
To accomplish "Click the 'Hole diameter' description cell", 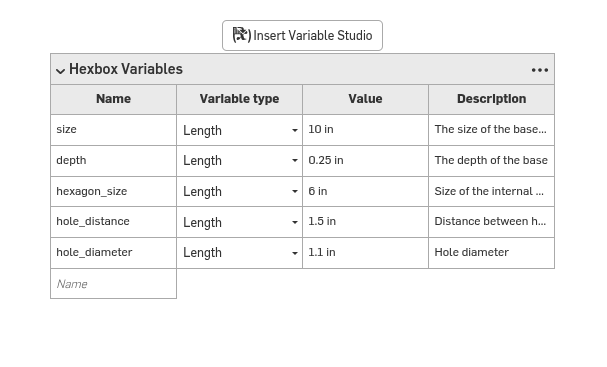I will [x=491, y=253].
